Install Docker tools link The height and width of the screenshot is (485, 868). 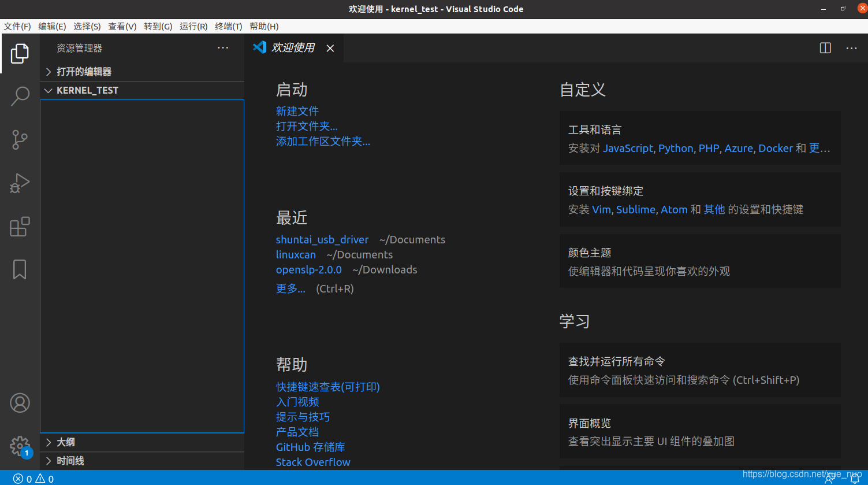pos(776,148)
